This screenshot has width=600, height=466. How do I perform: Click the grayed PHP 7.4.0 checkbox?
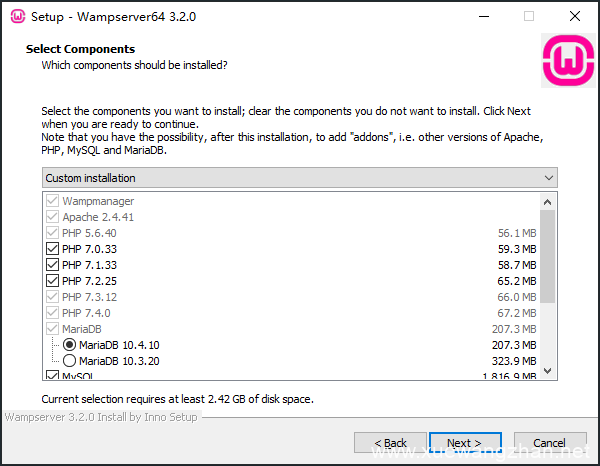[x=53, y=313]
